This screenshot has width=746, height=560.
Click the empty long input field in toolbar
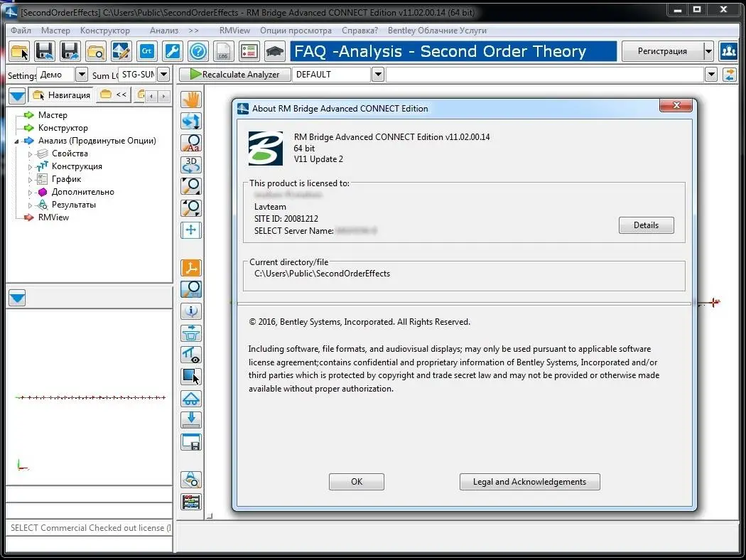[545, 75]
